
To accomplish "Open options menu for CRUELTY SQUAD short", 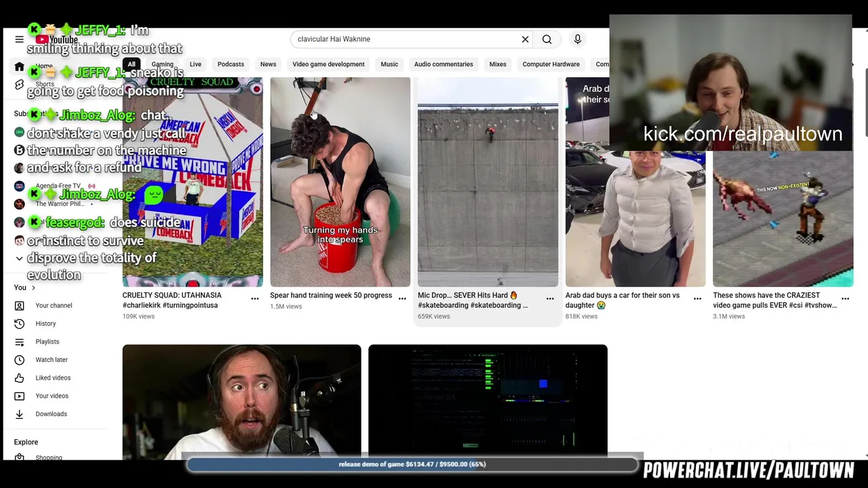I will 255,298.
